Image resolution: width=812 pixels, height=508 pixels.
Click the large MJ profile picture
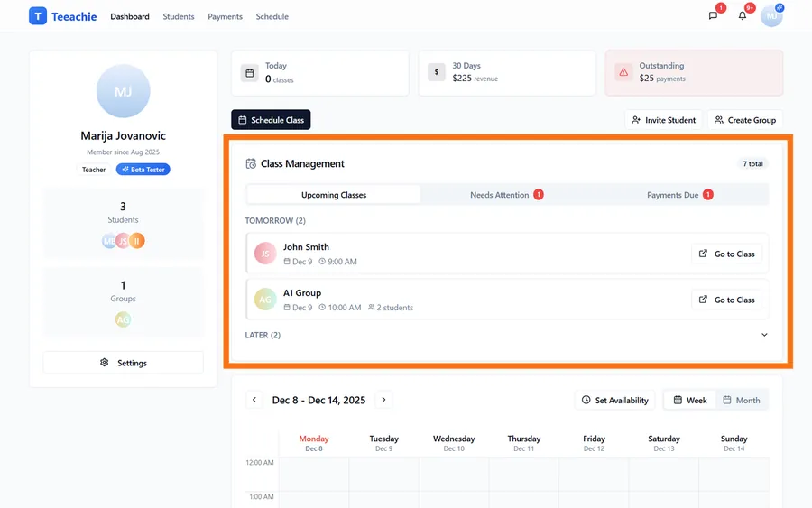[x=124, y=91]
